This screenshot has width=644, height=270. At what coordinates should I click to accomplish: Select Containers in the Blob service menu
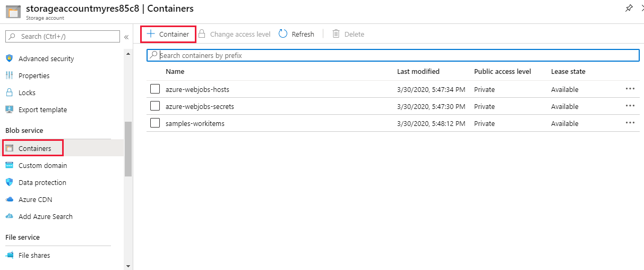(x=35, y=148)
